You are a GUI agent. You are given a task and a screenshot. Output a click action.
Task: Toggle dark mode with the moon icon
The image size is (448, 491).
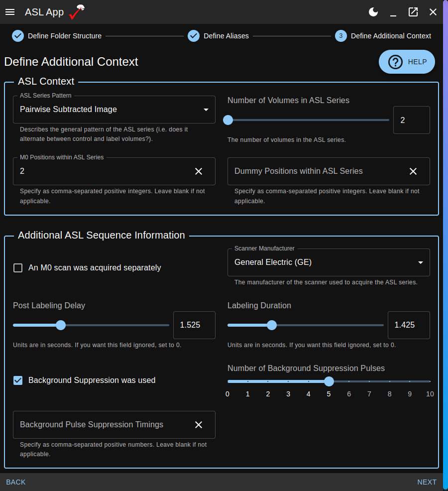click(x=373, y=11)
